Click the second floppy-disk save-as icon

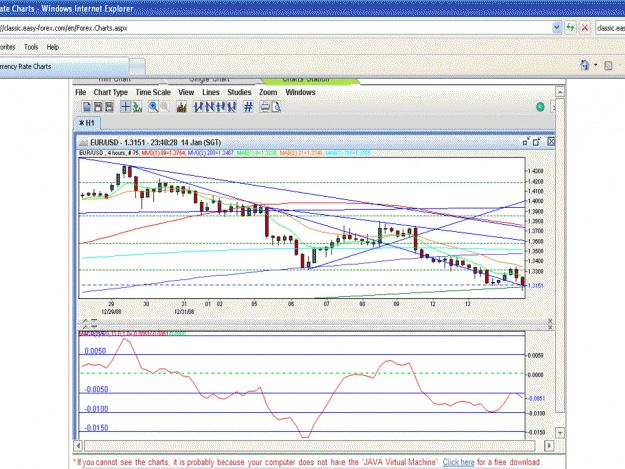[x=109, y=107]
